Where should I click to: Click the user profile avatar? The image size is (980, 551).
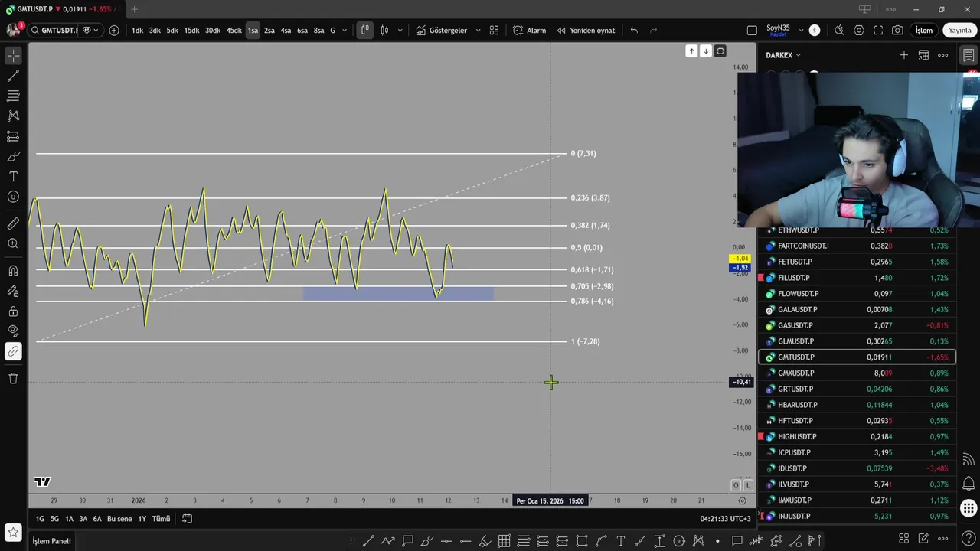point(13,30)
